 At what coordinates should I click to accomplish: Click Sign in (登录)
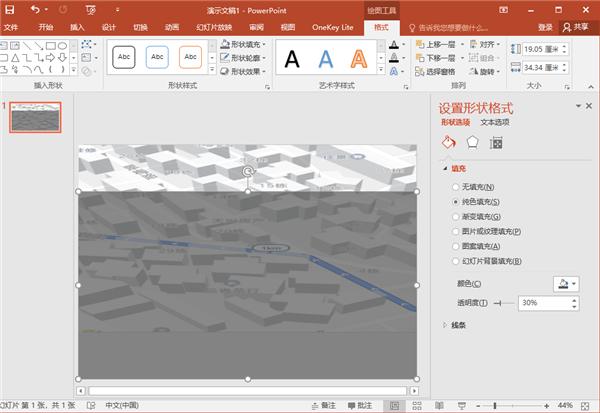(545, 27)
